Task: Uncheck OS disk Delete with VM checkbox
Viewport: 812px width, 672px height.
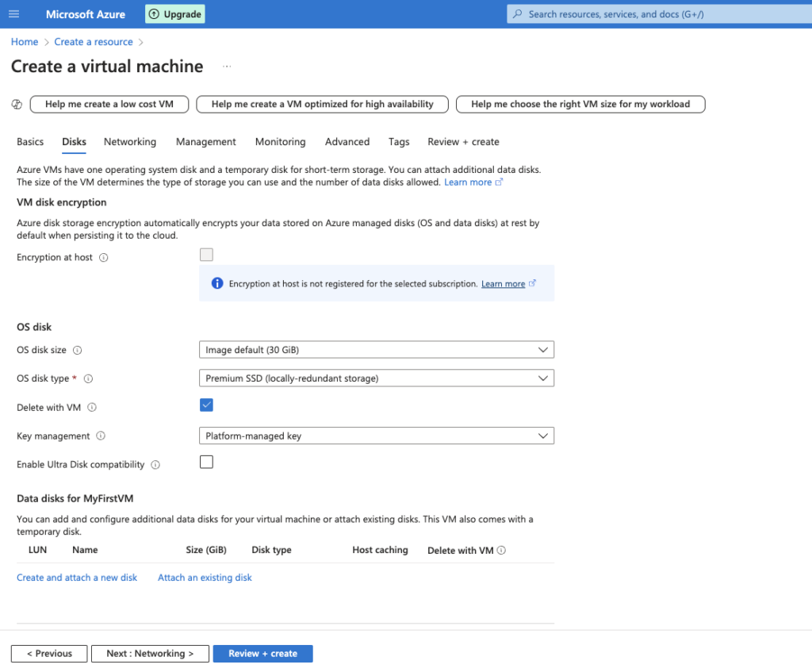Action: (206, 405)
